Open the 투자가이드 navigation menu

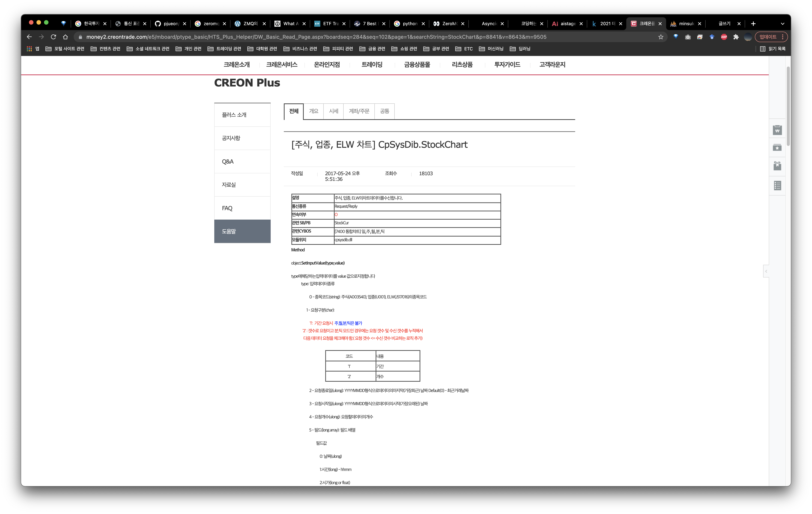click(507, 64)
